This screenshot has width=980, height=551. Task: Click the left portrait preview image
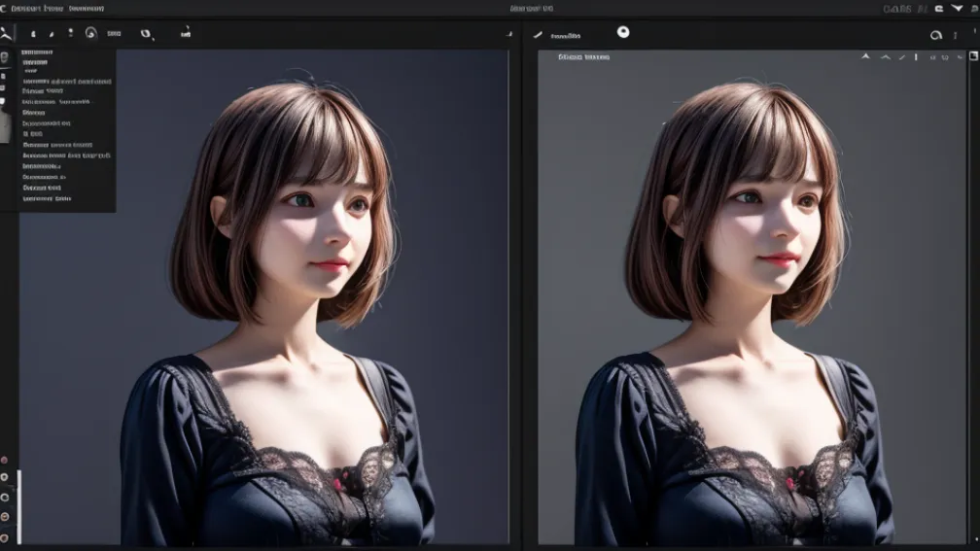263,296
